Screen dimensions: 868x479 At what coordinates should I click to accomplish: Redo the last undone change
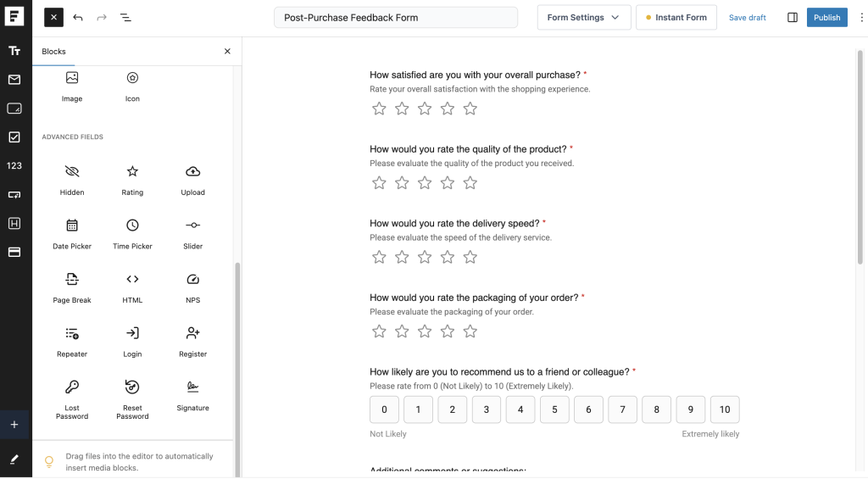click(102, 17)
